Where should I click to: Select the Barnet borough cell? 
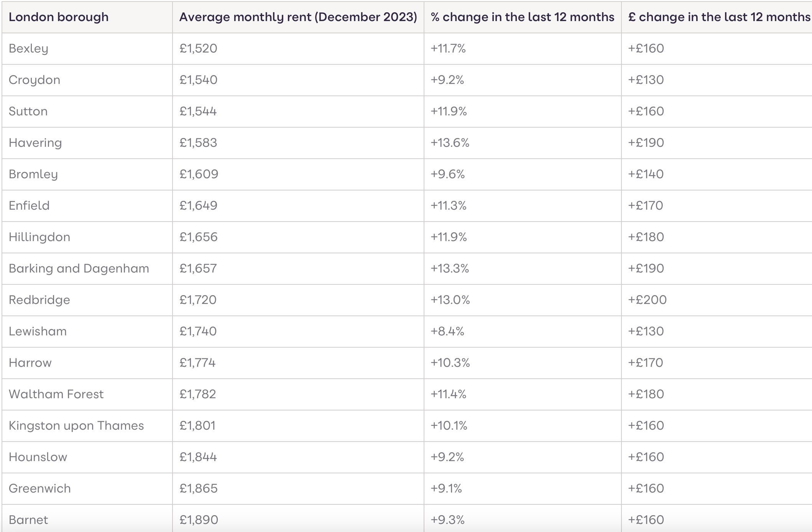28,520
